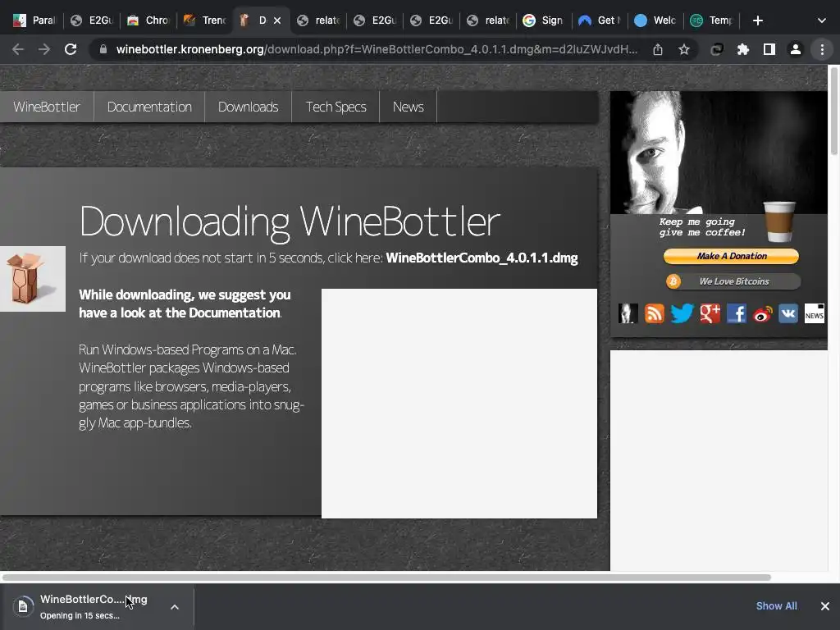Switch to the Trend tab
Screen dimensions: 840x630
click(205, 21)
